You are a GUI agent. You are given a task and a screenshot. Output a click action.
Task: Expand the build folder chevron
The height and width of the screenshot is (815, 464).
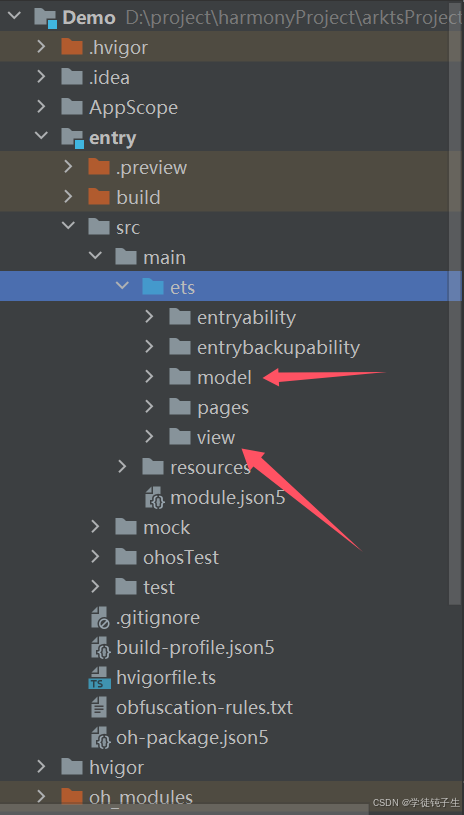pyautogui.click(x=68, y=197)
